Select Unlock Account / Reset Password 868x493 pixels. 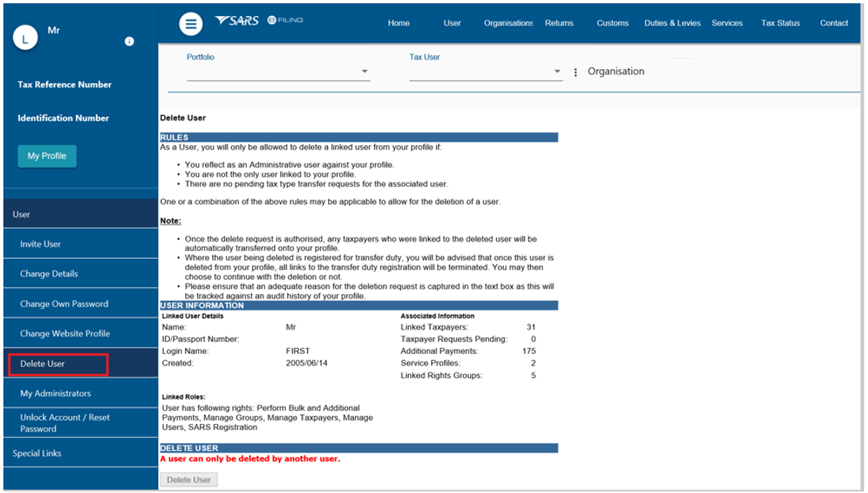[65, 423]
